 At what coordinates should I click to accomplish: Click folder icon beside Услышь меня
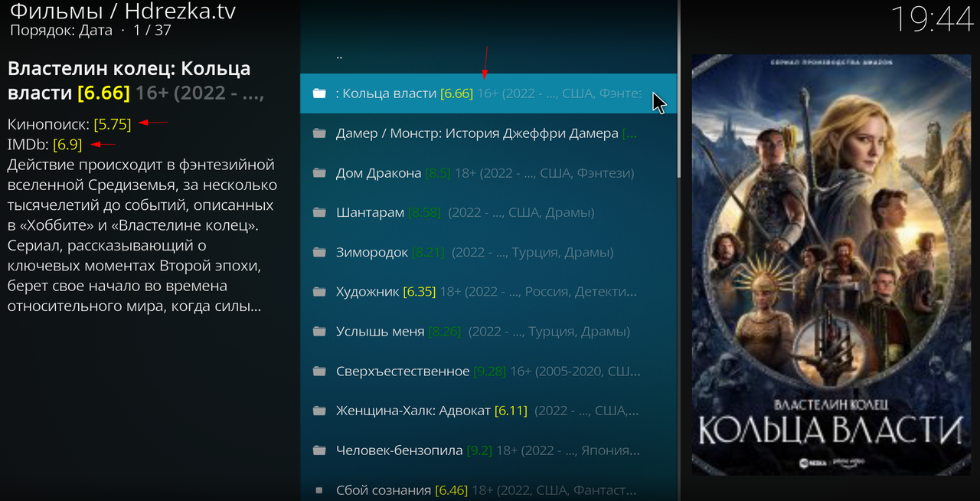click(x=319, y=332)
